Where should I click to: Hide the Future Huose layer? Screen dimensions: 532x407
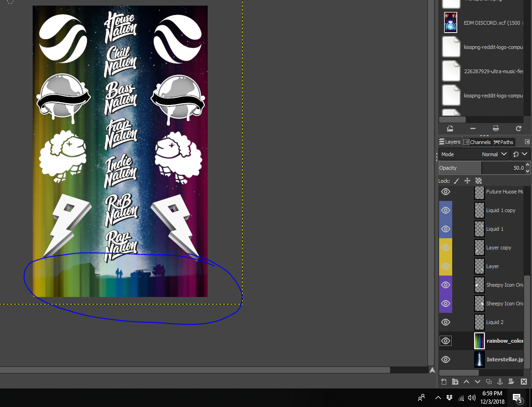446,192
